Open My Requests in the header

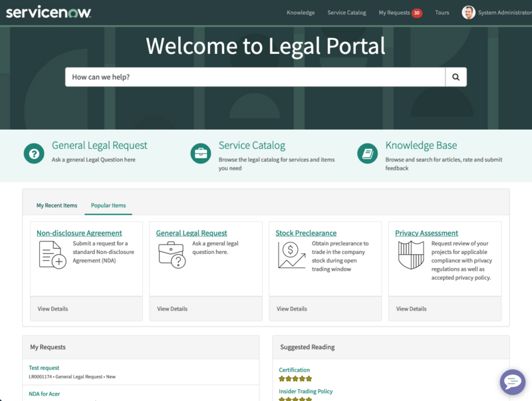394,13
